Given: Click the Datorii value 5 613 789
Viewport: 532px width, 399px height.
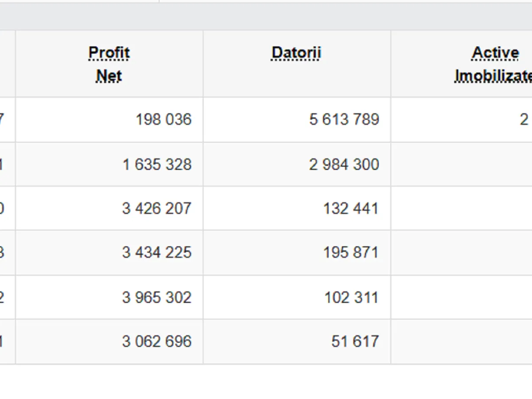Looking at the screenshot, I should pyautogui.click(x=344, y=120).
